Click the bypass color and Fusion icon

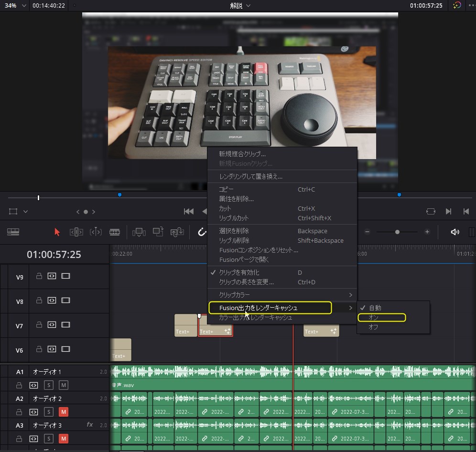456,5
